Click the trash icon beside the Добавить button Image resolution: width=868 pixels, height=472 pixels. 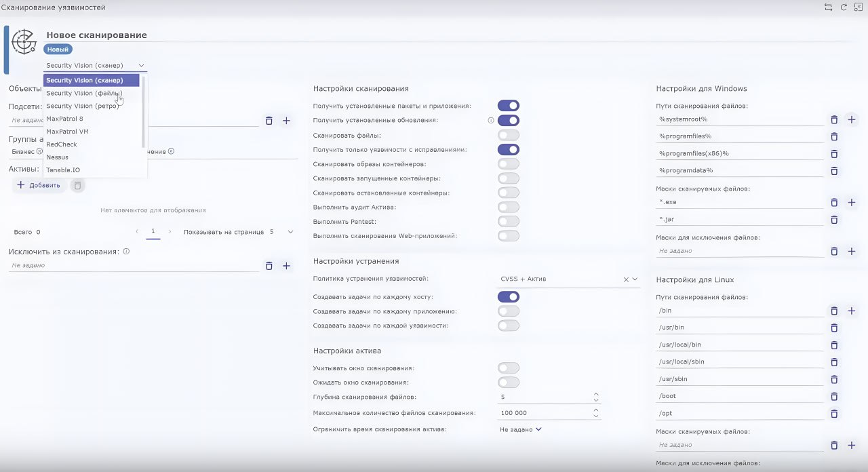(x=78, y=185)
